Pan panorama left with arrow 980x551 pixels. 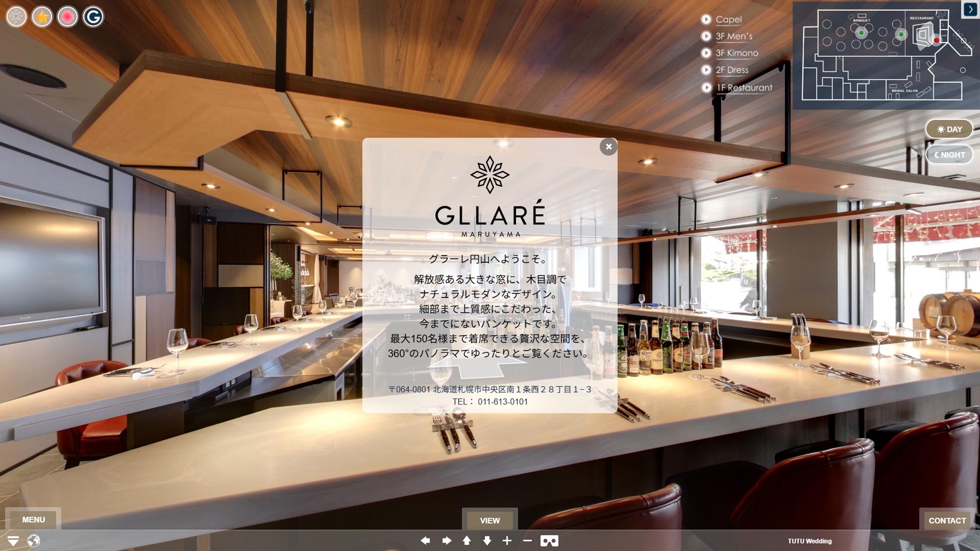425,541
